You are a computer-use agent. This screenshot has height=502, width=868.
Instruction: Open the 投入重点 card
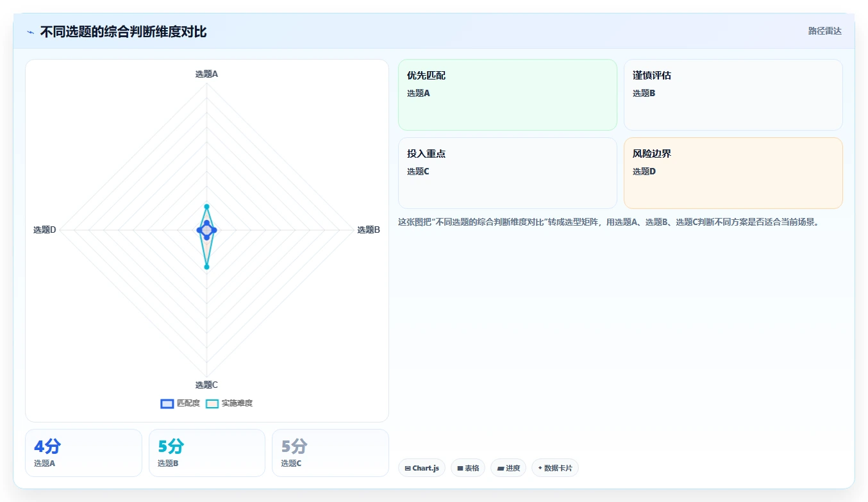tap(508, 173)
